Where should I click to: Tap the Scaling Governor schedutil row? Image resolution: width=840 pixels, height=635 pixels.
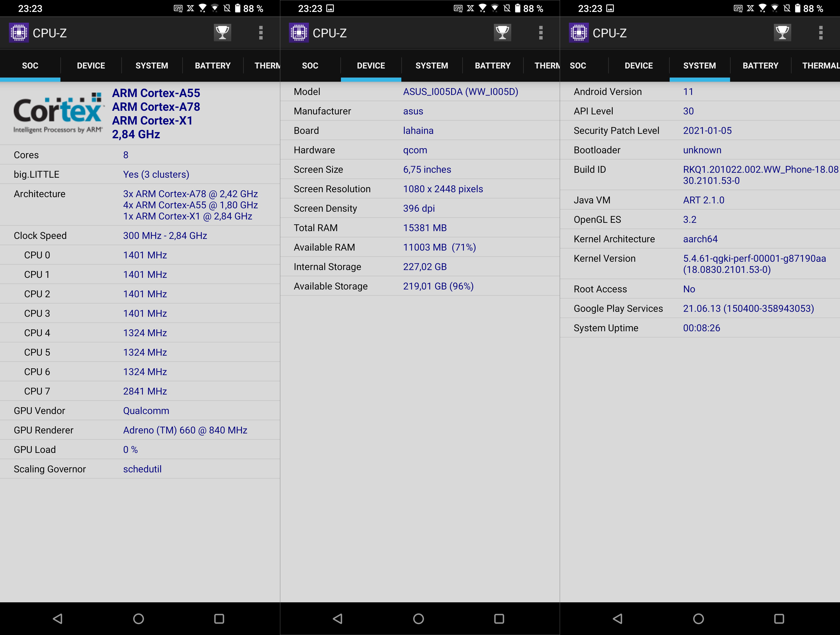tap(140, 469)
